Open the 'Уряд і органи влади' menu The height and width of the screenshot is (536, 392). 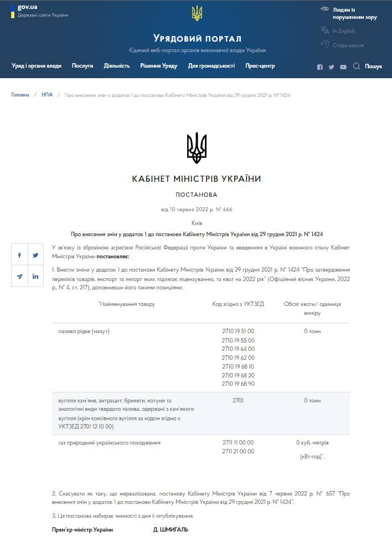tap(37, 66)
